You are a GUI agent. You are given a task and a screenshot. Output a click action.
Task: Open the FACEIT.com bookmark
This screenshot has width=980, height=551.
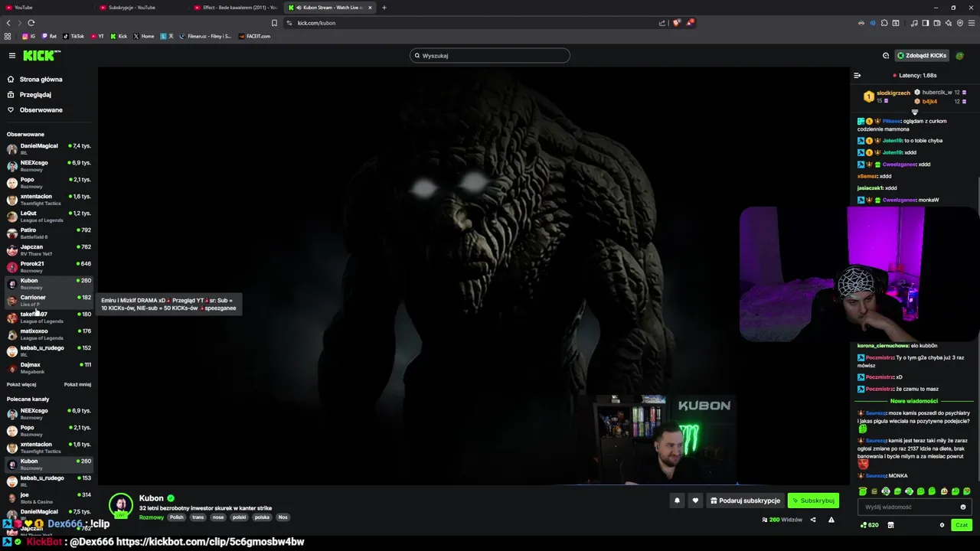coord(255,36)
